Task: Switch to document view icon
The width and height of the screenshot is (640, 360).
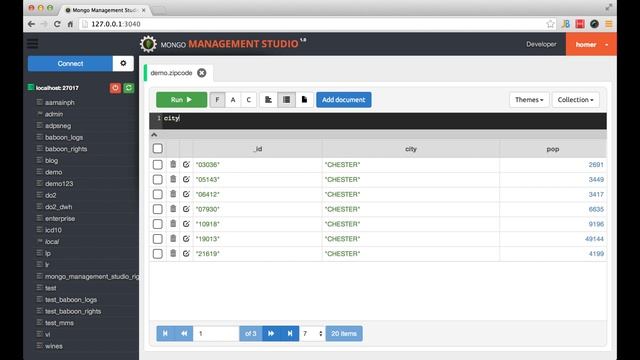Action: (304, 100)
